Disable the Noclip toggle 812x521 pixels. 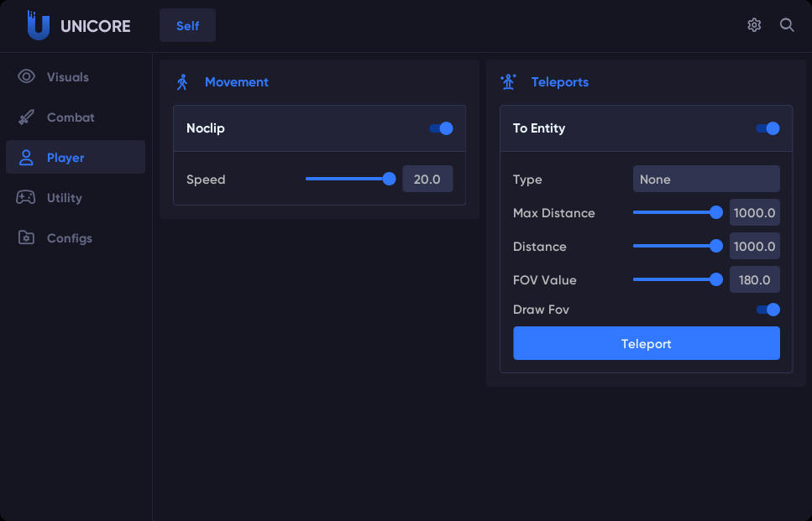pyautogui.click(x=441, y=128)
